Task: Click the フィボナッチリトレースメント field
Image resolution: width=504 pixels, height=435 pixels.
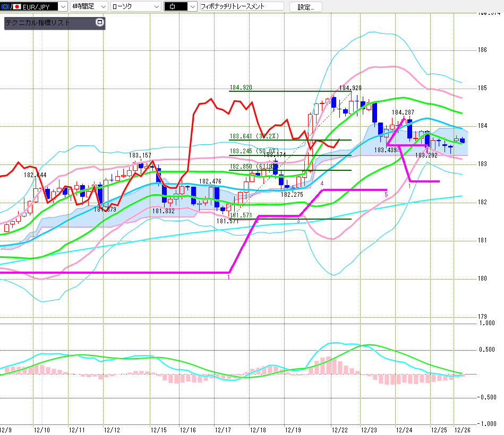Action: coord(242,6)
